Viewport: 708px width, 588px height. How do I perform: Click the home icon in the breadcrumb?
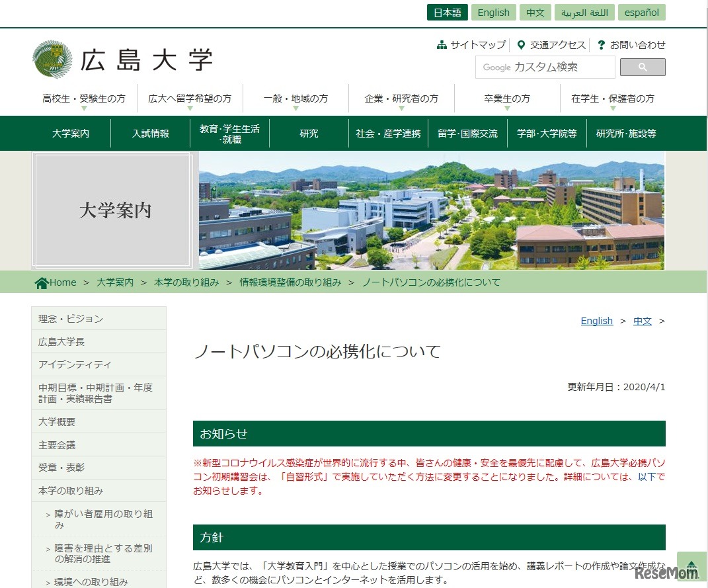click(42, 282)
